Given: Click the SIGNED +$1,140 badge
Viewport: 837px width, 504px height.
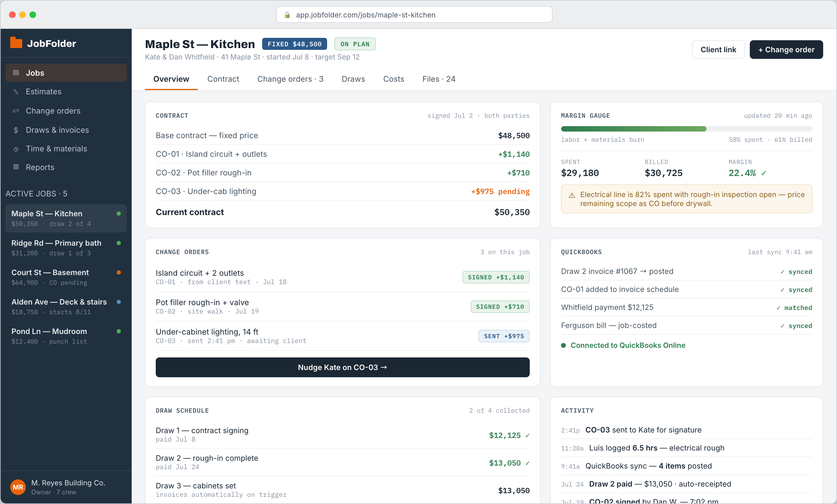Looking at the screenshot, I should tap(495, 277).
